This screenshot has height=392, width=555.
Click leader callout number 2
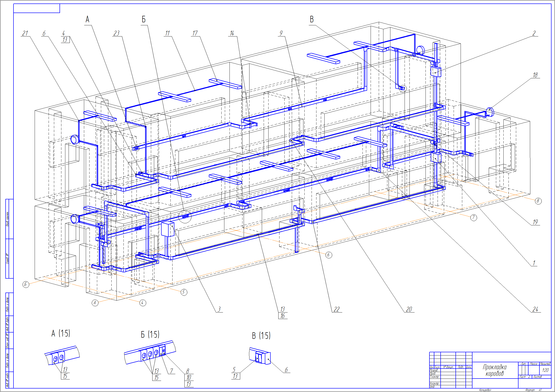click(x=534, y=33)
